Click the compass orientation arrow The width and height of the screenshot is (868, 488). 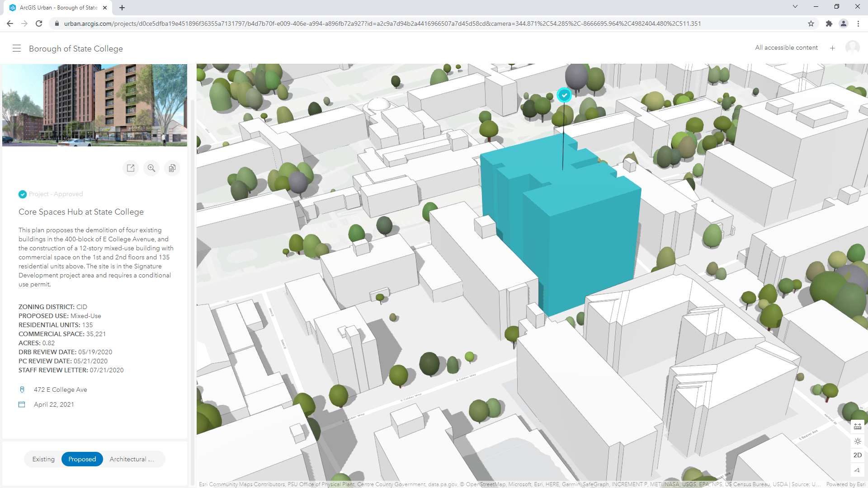pos(858,470)
